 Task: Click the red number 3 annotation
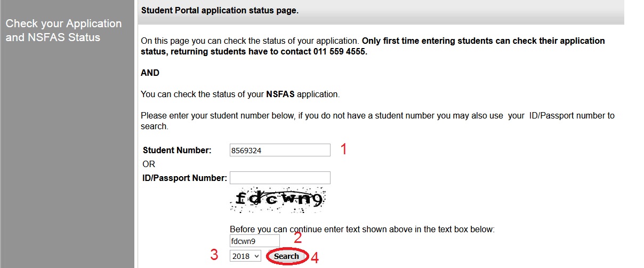214,255
